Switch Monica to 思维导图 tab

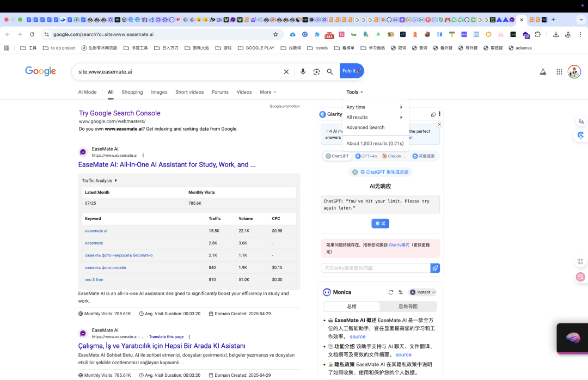point(408,307)
